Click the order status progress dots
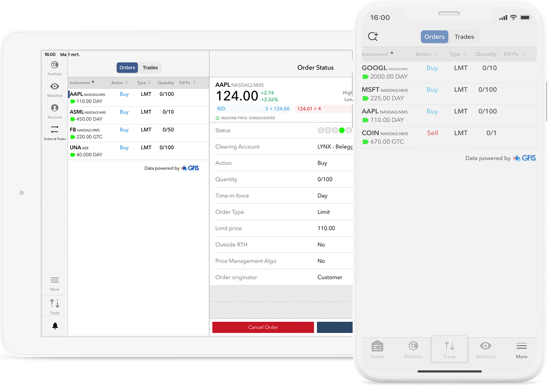This screenshot has height=392, width=551. coord(335,130)
